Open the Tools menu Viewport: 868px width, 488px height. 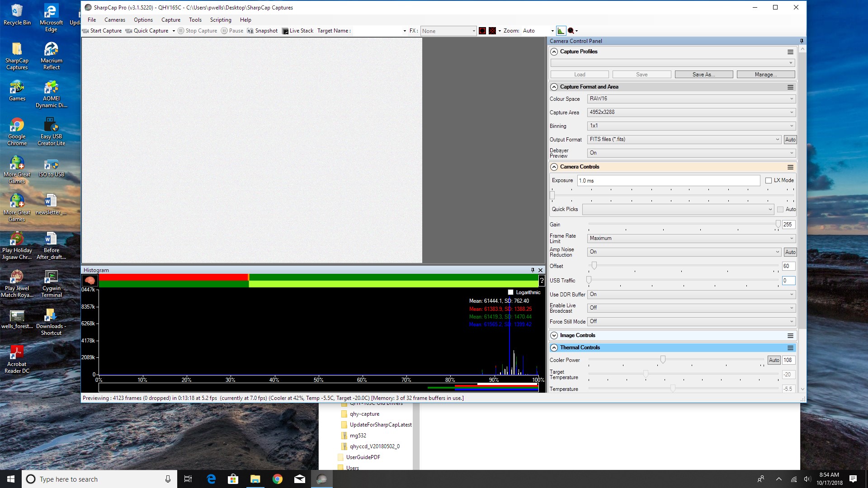[195, 20]
